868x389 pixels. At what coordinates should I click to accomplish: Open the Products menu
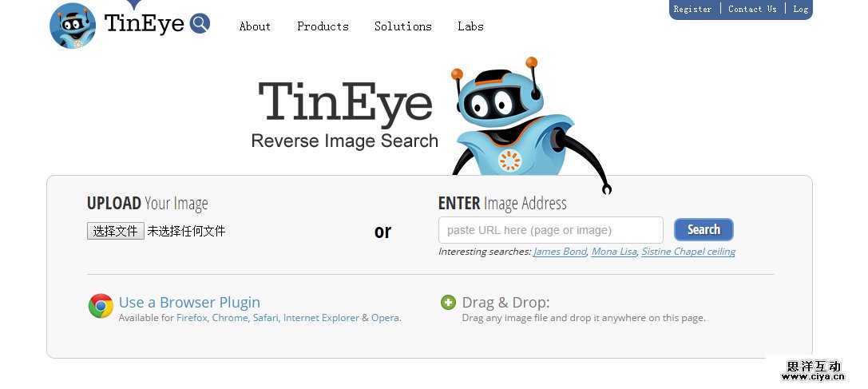tap(323, 26)
